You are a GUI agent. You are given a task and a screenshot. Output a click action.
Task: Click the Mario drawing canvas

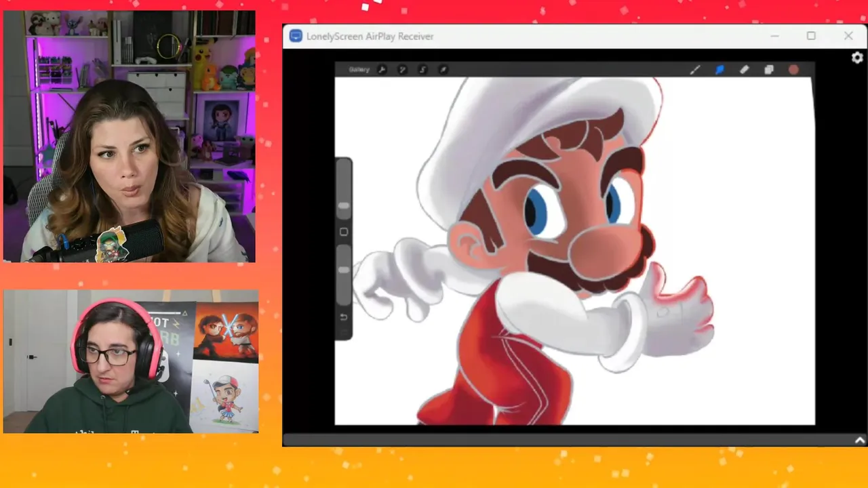pyautogui.click(x=575, y=251)
